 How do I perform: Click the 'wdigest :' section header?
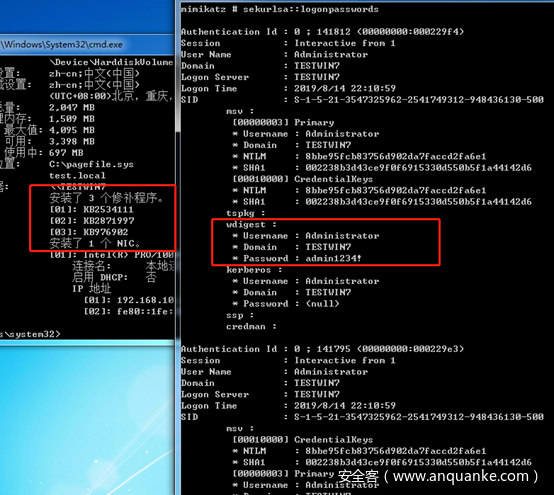coord(251,224)
